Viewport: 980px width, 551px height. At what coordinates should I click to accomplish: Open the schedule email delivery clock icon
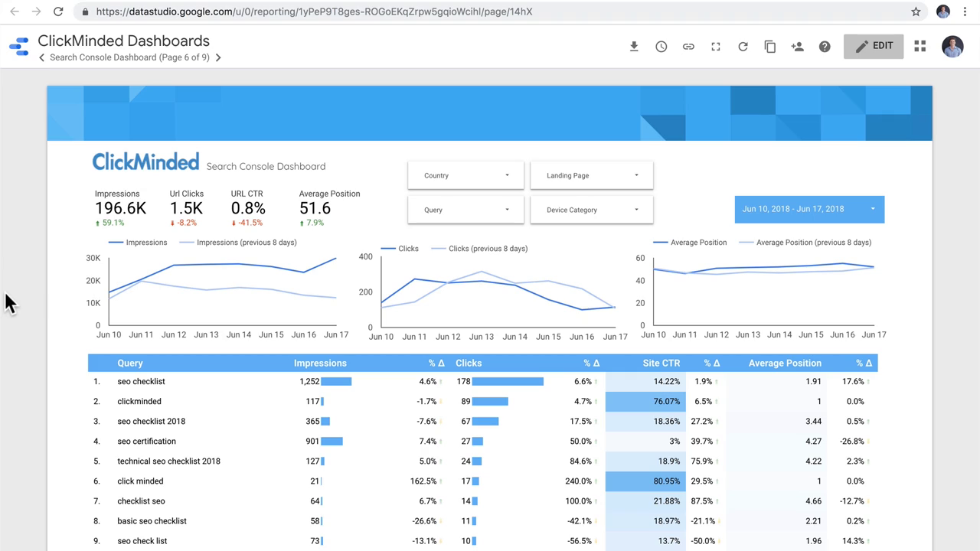coord(661,47)
